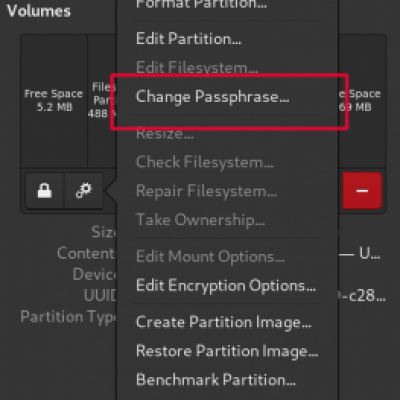Click the Volumes section heading
400x400 pixels.
point(39,11)
